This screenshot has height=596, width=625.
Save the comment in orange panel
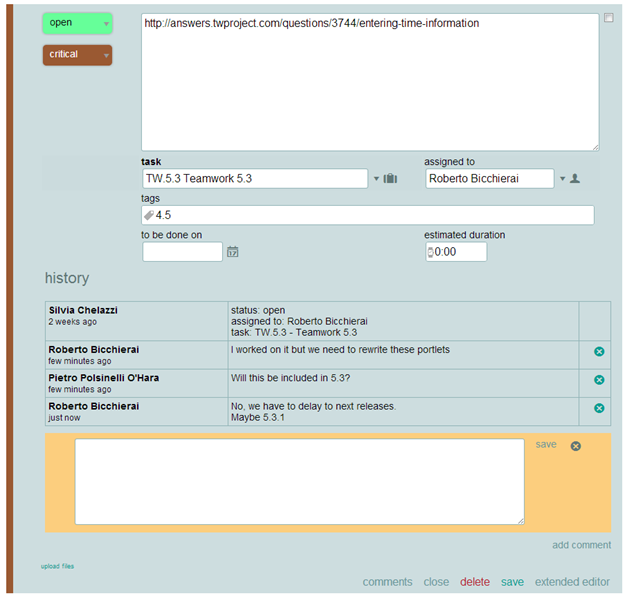pyautogui.click(x=546, y=444)
